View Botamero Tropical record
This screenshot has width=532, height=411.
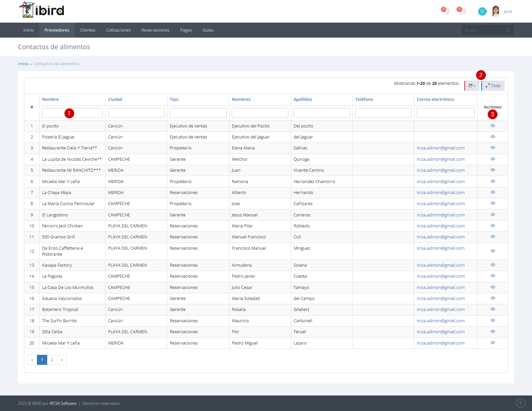pyautogui.click(x=493, y=309)
